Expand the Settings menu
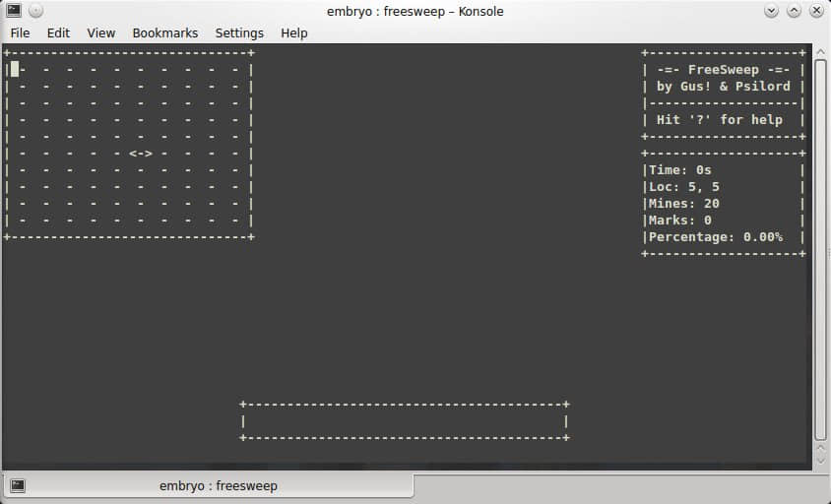The image size is (831, 504). point(239,32)
